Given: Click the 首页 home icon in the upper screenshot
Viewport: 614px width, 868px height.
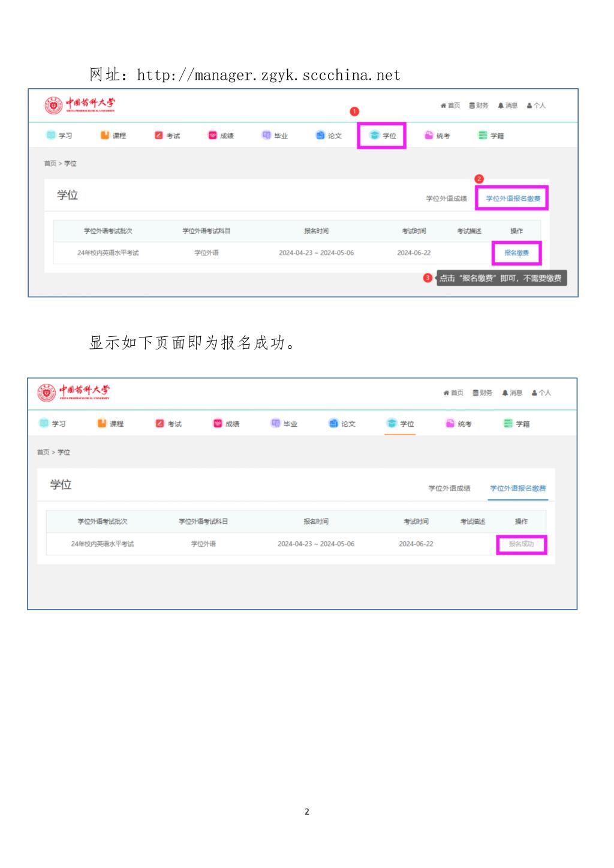Looking at the screenshot, I should 444,106.
